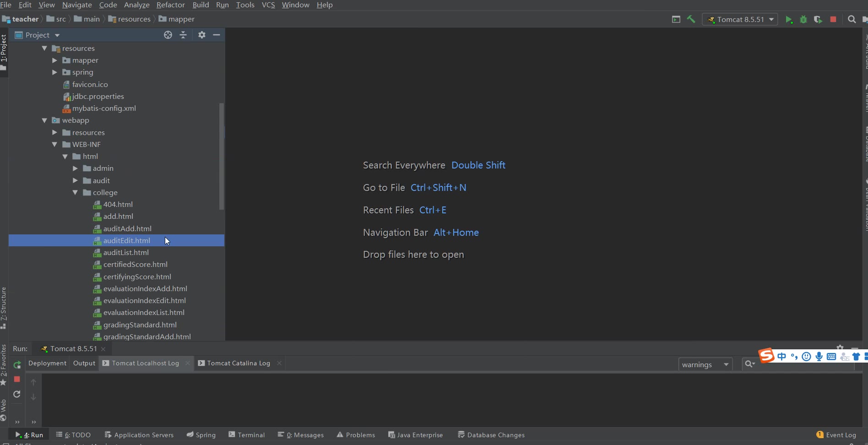Open Project panel settings gear

click(x=202, y=35)
